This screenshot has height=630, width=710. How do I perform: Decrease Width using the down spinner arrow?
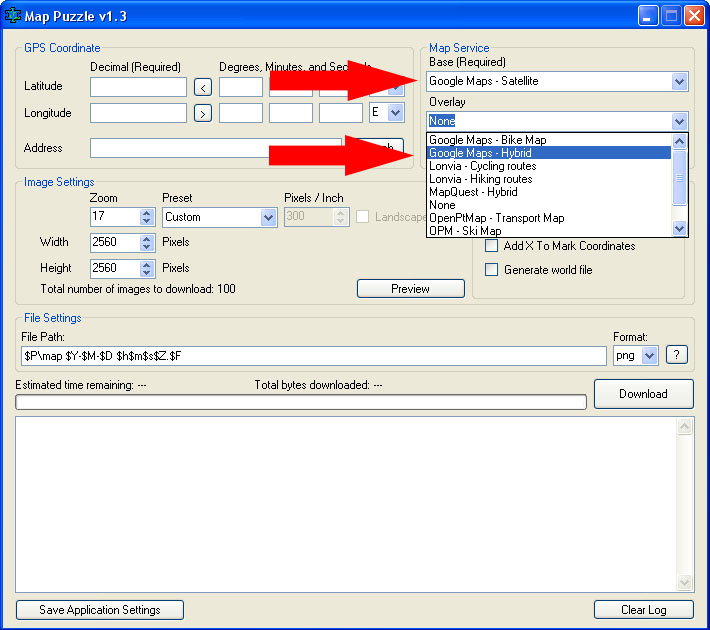pyautogui.click(x=146, y=246)
